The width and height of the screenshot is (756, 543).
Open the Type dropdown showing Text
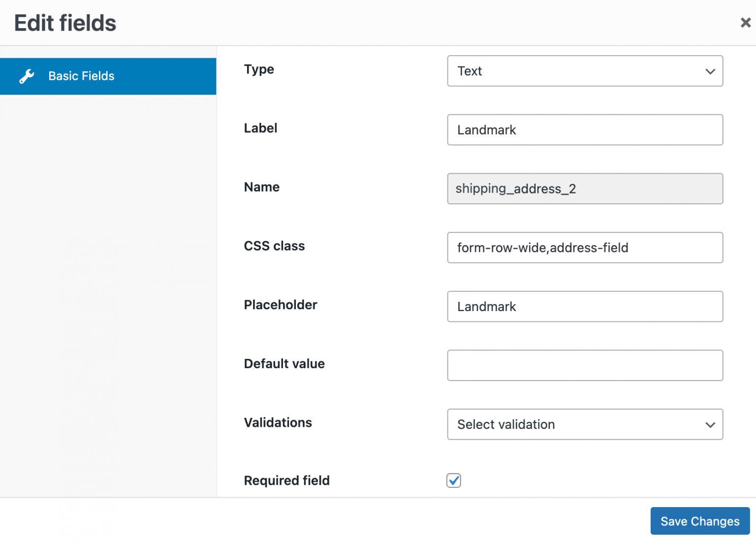pyautogui.click(x=585, y=71)
